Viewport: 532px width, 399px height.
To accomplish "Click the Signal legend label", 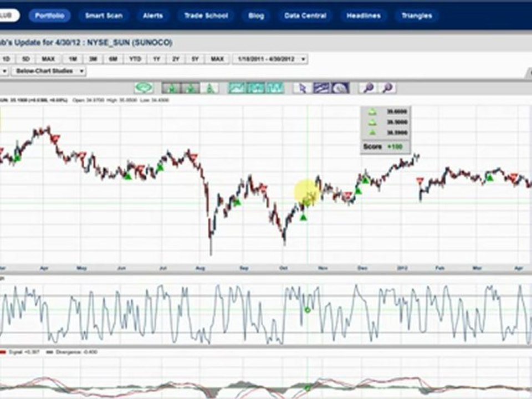I will click(x=24, y=352).
